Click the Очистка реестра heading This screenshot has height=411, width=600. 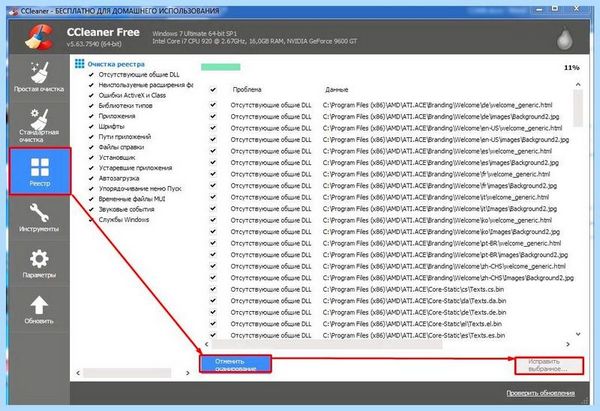[x=116, y=64]
